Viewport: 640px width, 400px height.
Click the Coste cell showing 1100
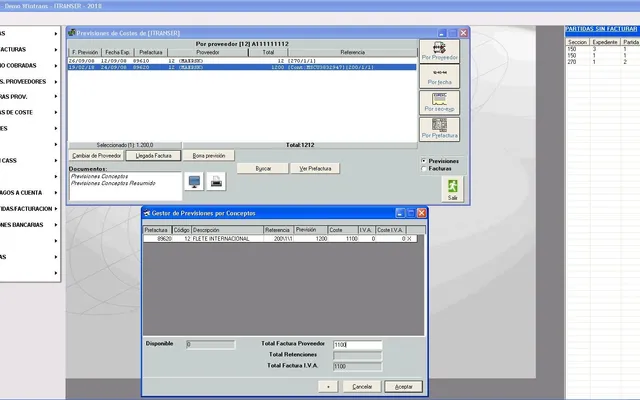point(343,239)
